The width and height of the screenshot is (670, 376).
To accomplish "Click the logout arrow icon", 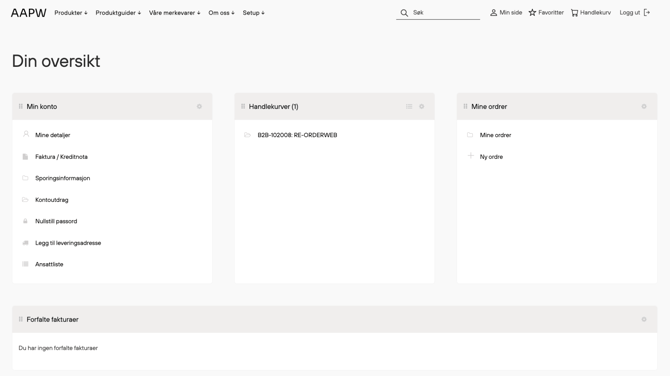I will [x=647, y=13].
